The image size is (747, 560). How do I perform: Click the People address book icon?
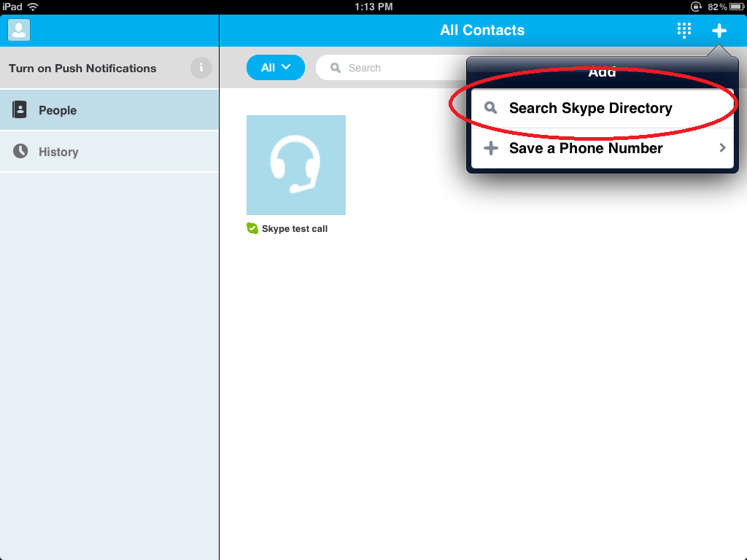coord(20,110)
